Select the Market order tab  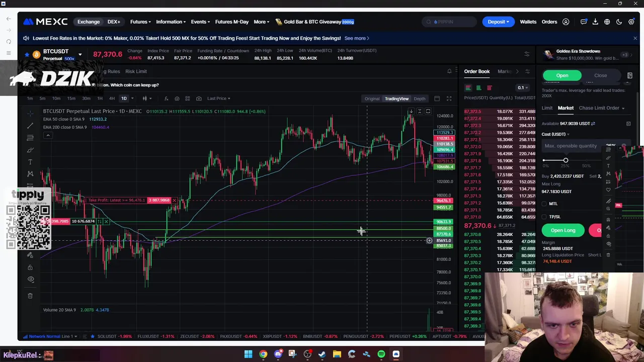pos(566,108)
